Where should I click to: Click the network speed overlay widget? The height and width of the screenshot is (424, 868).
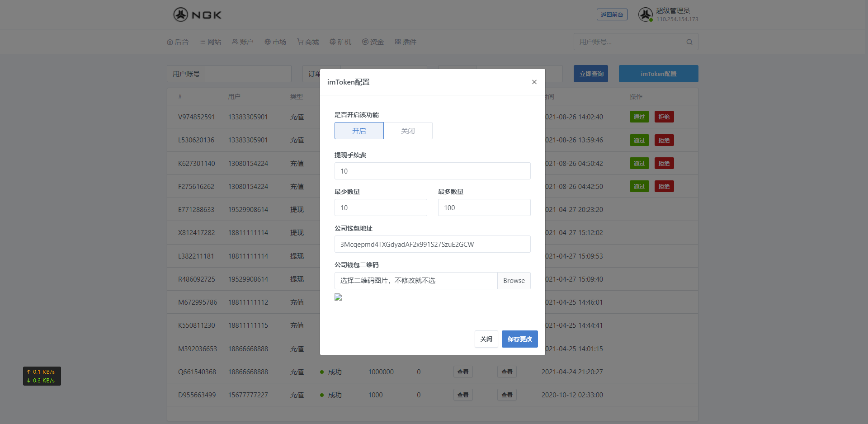42,376
